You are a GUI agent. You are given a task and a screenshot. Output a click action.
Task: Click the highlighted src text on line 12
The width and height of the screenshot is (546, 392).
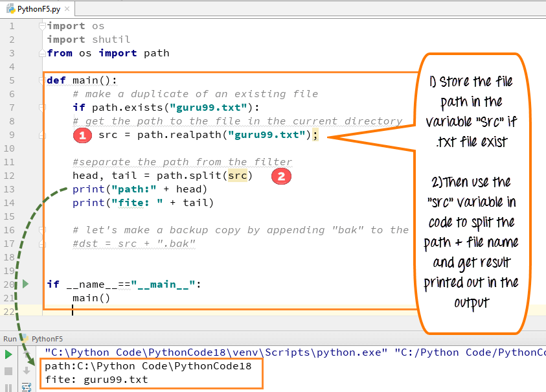click(x=238, y=176)
